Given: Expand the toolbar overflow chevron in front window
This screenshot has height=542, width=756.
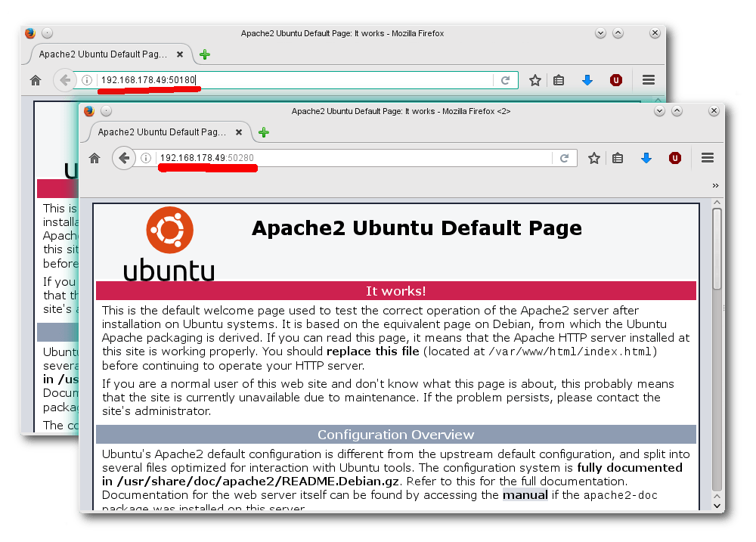Looking at the screenshot, I should point(715,186).
